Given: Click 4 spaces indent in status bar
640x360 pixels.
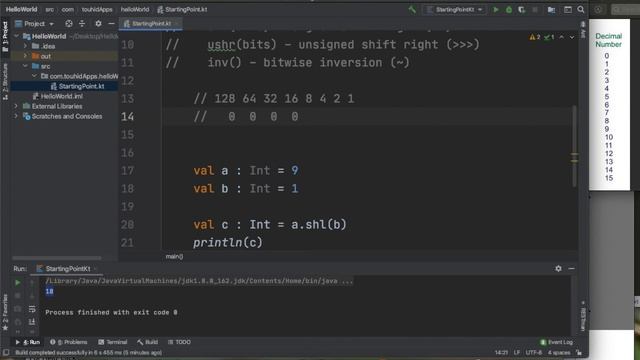Looking at the screenshot, I should pyautogui.click(x=559, y=353).
